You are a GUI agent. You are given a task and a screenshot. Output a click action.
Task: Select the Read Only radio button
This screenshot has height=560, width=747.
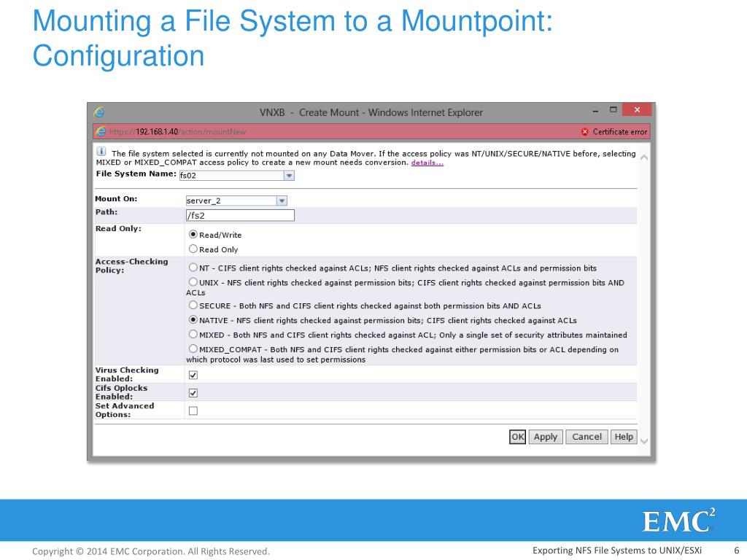(x=193, y=249)
